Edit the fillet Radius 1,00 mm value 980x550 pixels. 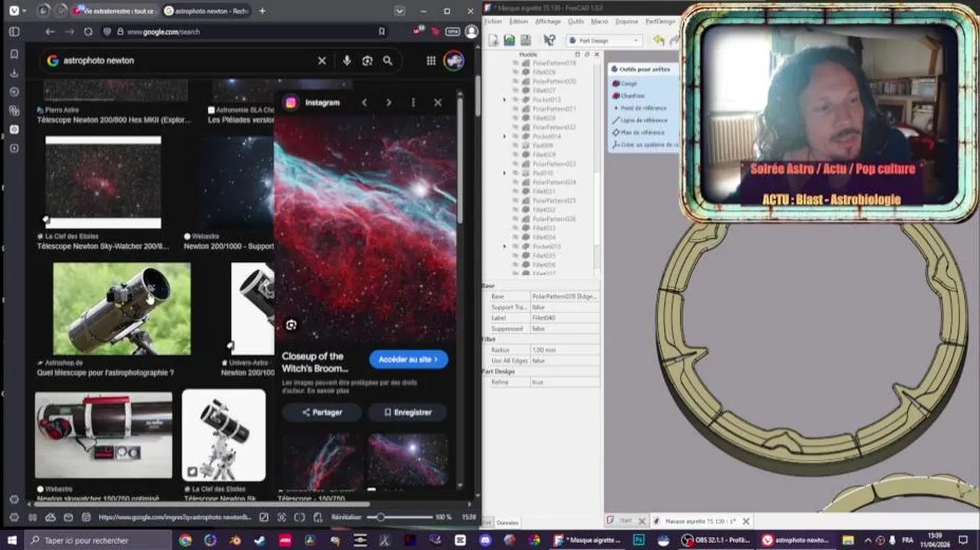[565, 350]
